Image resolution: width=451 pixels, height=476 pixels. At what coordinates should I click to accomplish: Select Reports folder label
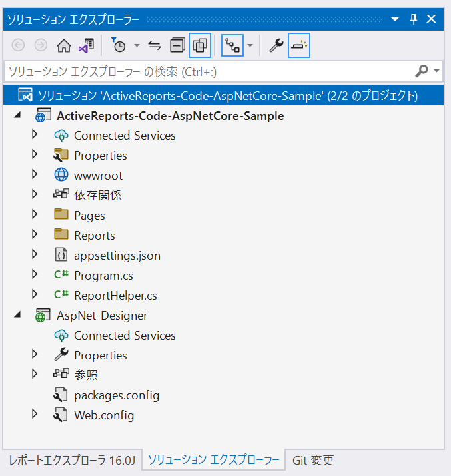click(95, 236)
